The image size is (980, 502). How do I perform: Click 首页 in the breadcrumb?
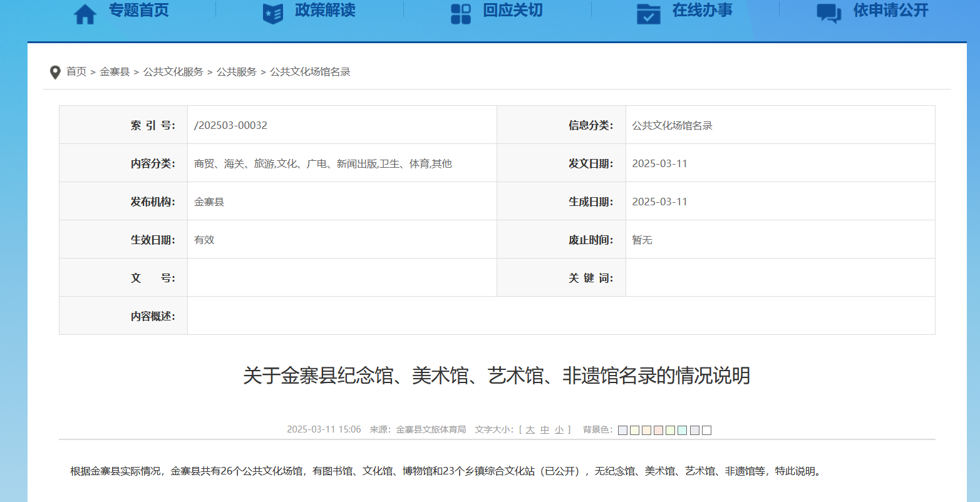pyautogui.click(x=76, y=72)
